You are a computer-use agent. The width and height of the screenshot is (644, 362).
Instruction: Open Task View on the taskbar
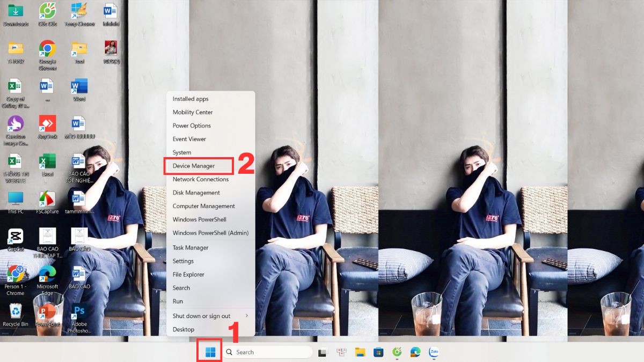323,352
